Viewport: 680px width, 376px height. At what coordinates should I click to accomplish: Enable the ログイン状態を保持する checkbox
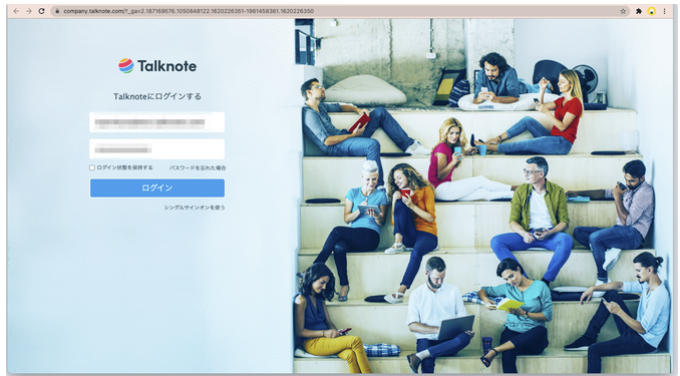coord(92,167)
